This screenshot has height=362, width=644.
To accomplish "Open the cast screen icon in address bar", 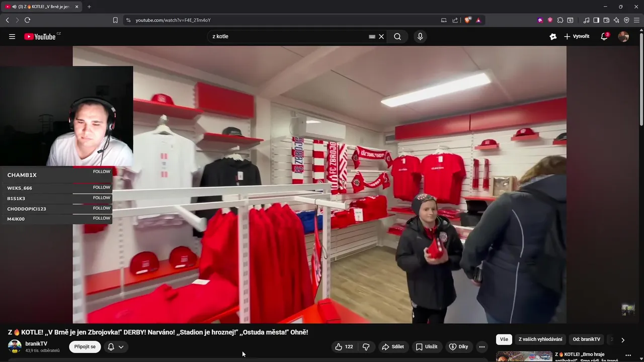I will [x=444, y=20].
